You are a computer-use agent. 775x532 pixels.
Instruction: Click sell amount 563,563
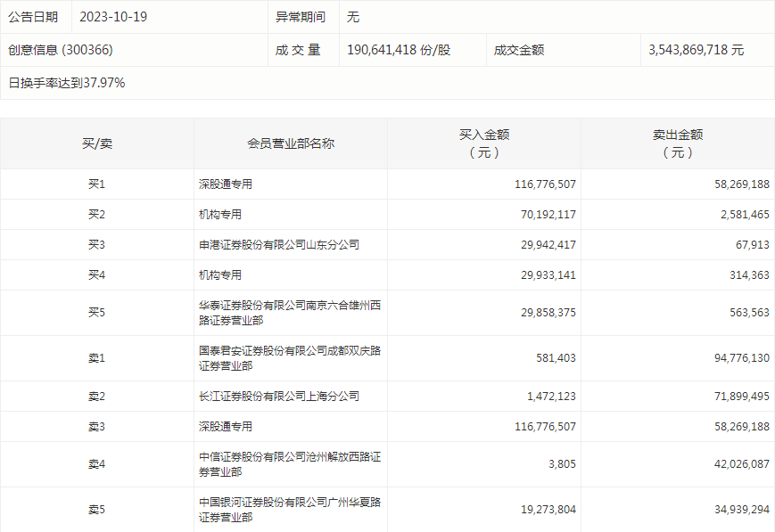point(749,313)
